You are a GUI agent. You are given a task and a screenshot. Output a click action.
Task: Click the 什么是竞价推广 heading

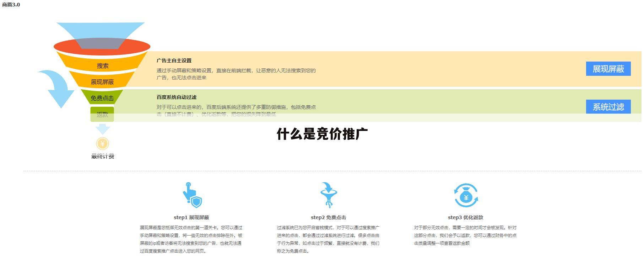coord(322,134)
